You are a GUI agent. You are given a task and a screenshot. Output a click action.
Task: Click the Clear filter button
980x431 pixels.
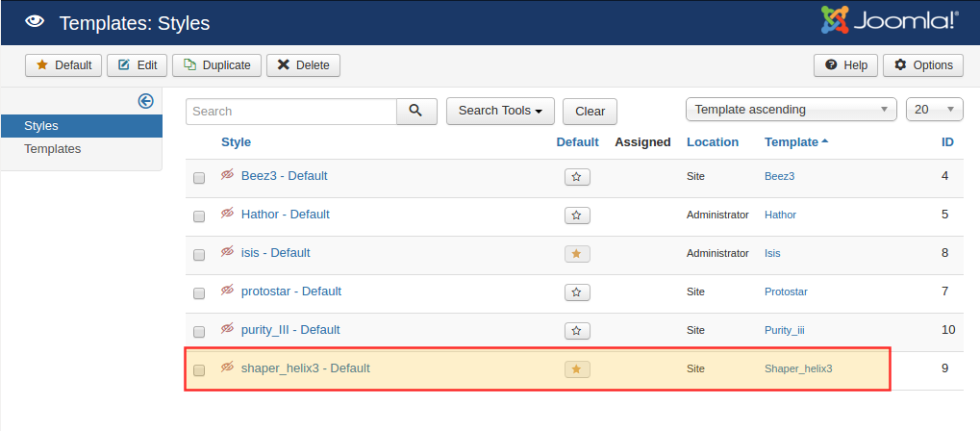[590, 112]
